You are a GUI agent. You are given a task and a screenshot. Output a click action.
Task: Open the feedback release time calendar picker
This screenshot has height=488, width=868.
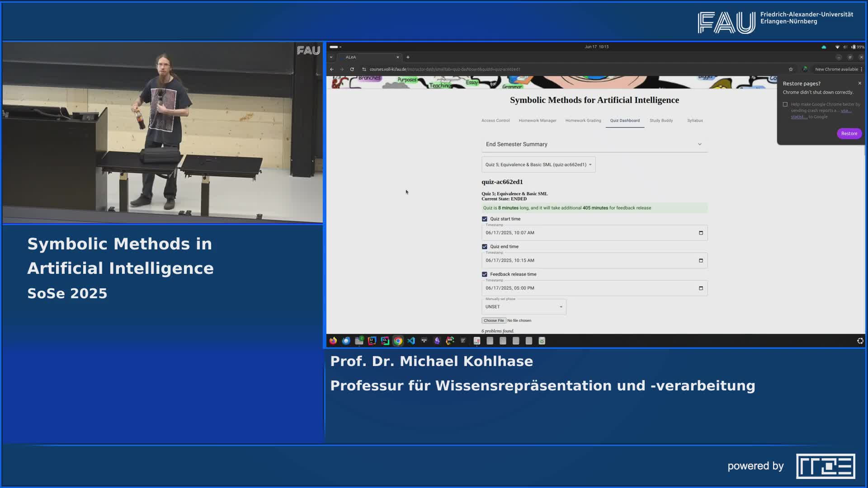pos(701,288)
